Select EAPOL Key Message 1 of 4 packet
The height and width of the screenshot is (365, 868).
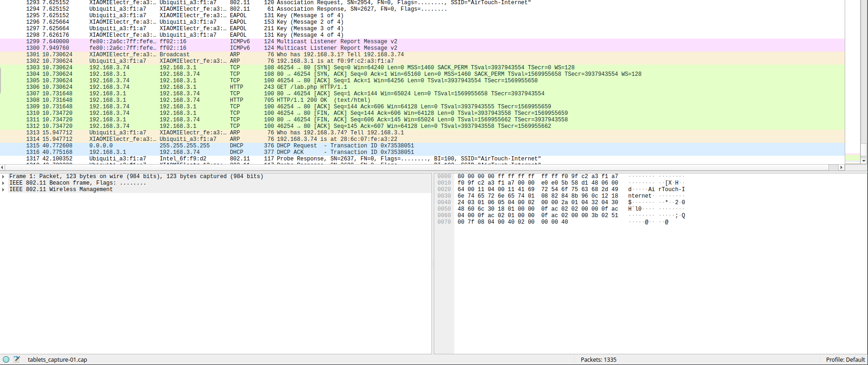point(422,15)
